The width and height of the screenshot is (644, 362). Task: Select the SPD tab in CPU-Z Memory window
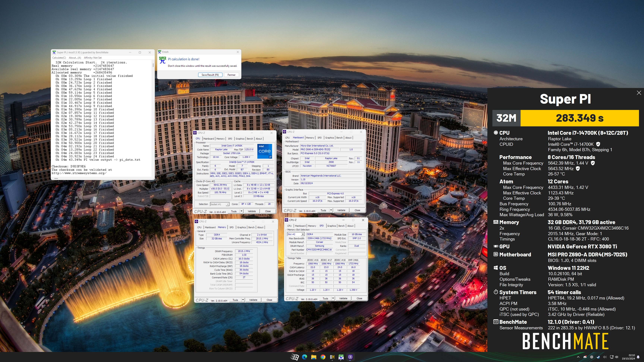pyautogui.click(x=231, y=227)
